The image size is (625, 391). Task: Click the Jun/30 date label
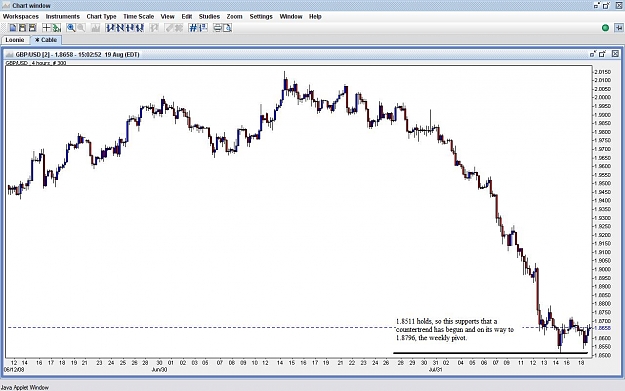tap(159, 369)
